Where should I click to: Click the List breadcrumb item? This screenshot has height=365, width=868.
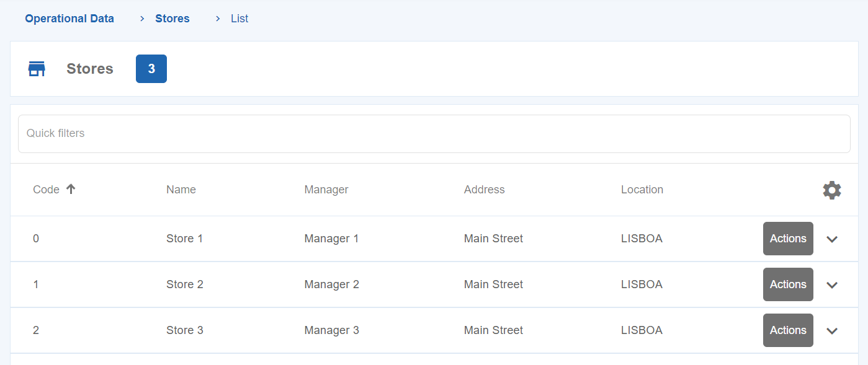tap(239, 19)
